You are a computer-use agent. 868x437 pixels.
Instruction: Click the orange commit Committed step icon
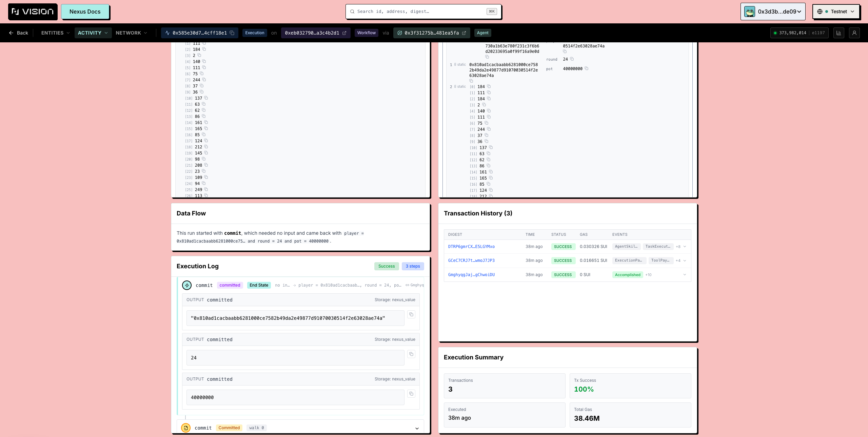pyautogui.click(x=185, y=428)
